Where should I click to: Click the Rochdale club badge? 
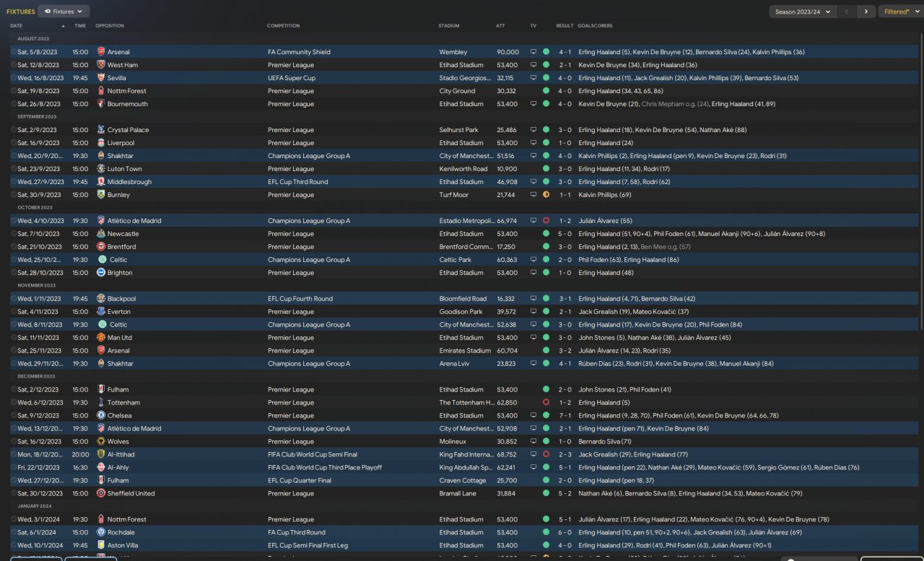pyautogui.click(x=101, y=533)
